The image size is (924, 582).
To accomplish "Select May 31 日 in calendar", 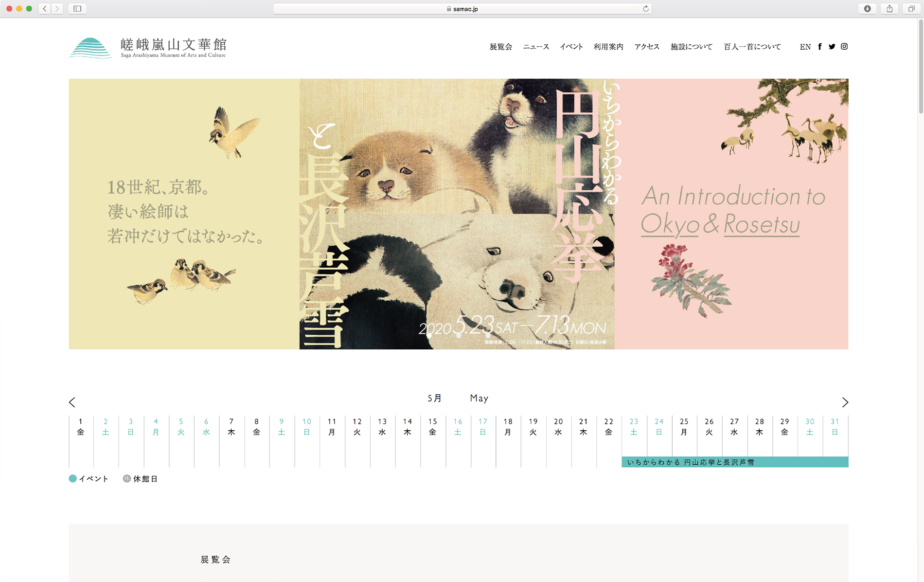I will click(835, 427).
